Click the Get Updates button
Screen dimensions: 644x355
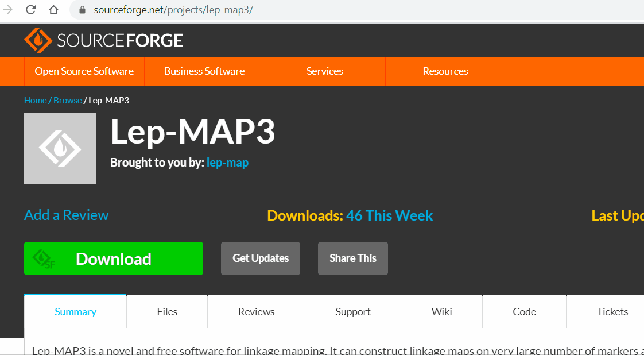(261, 258)
